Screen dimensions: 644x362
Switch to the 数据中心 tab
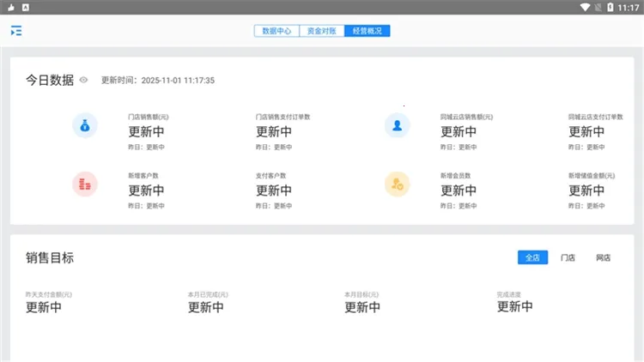pyautogui.click(x=276, y=31)
